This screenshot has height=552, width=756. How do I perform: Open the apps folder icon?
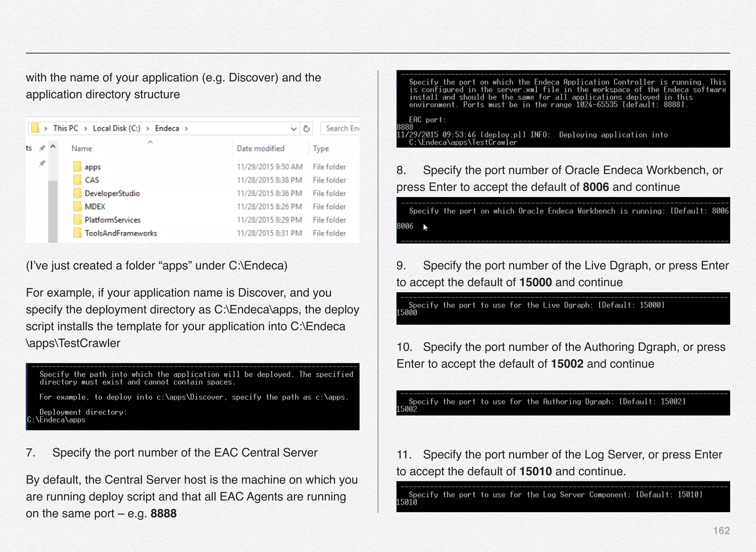tap(77, 166)
